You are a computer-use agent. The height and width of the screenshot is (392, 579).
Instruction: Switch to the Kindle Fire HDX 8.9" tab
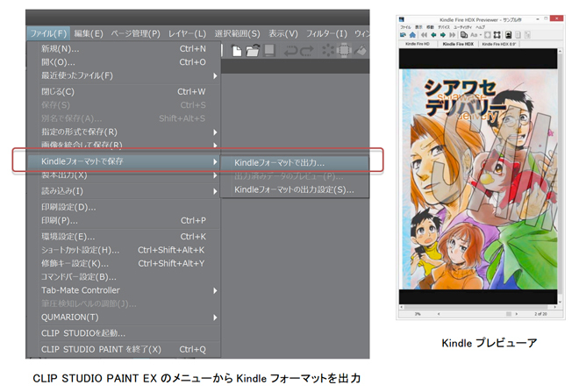tap(499, 44)
